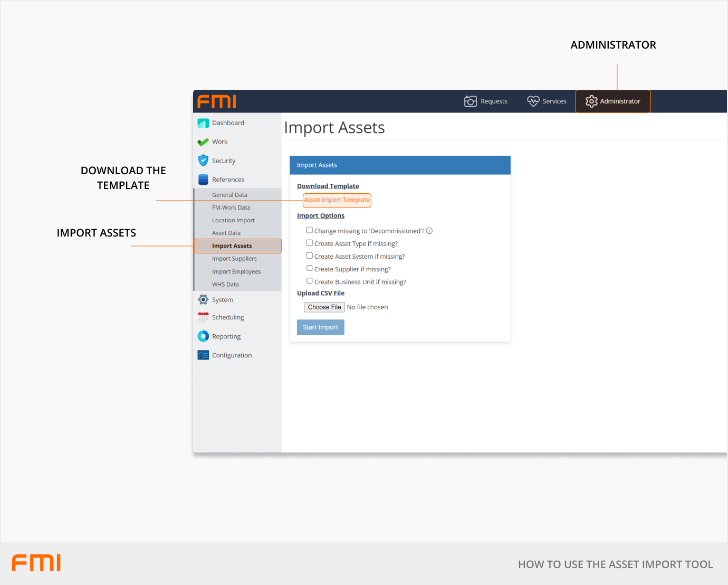Expand the System sidebar section
This screenshot has width=728, height=585.
222,300
